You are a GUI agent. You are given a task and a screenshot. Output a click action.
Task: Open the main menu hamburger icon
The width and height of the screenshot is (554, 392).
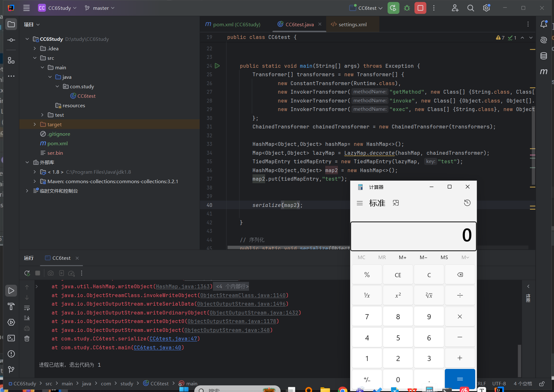pos(27,8)
